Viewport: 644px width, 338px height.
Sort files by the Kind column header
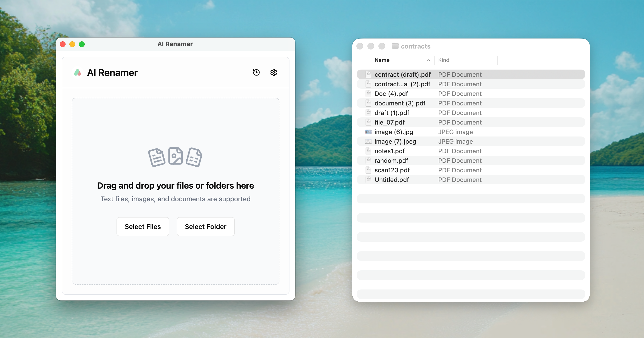[x=444, y=60]
